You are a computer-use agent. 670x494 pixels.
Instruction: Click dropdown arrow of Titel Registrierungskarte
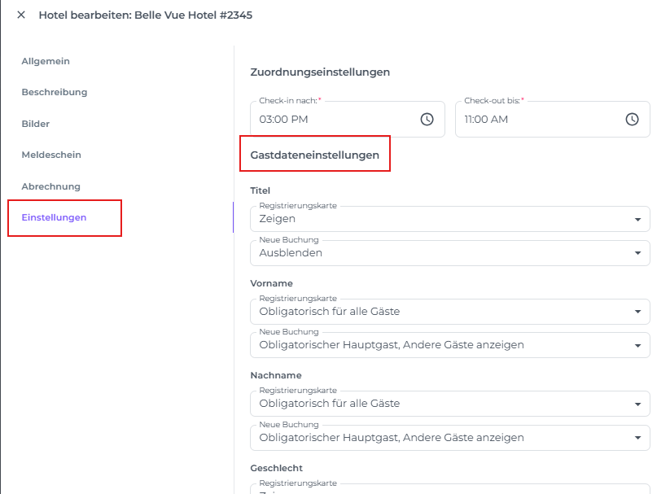(x=638, y=220)
